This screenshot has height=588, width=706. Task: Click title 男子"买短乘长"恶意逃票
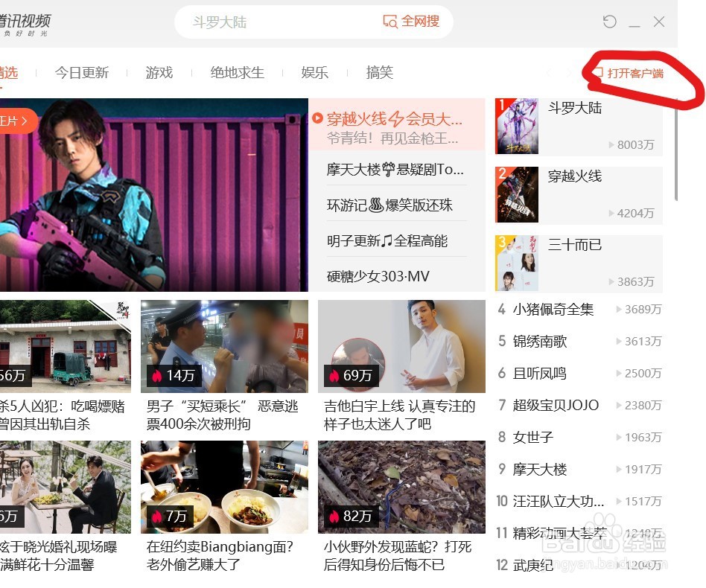(x=223, y=415)
